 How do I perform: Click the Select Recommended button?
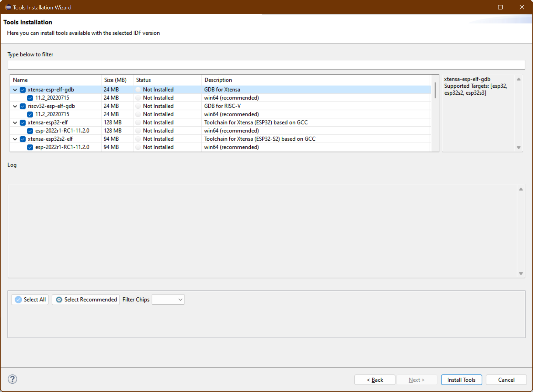(86, 299)
